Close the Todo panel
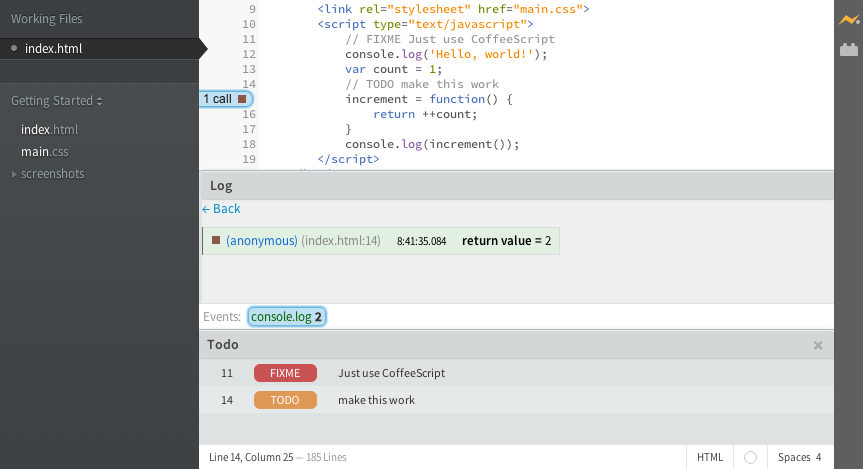Screen dimensions: 863x469 pyautogui.click(x=818, y=345)
